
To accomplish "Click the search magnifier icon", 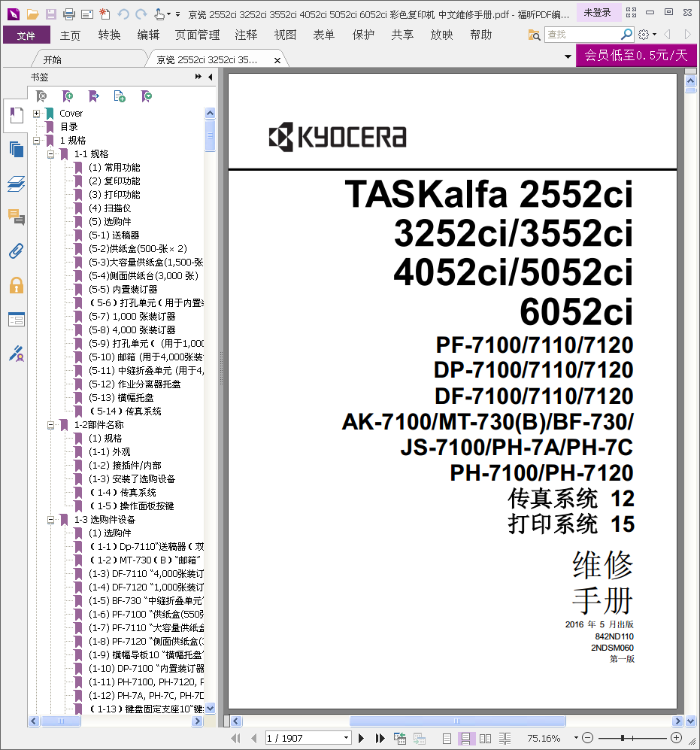I will pyautogui.click(x=626, y=34).
